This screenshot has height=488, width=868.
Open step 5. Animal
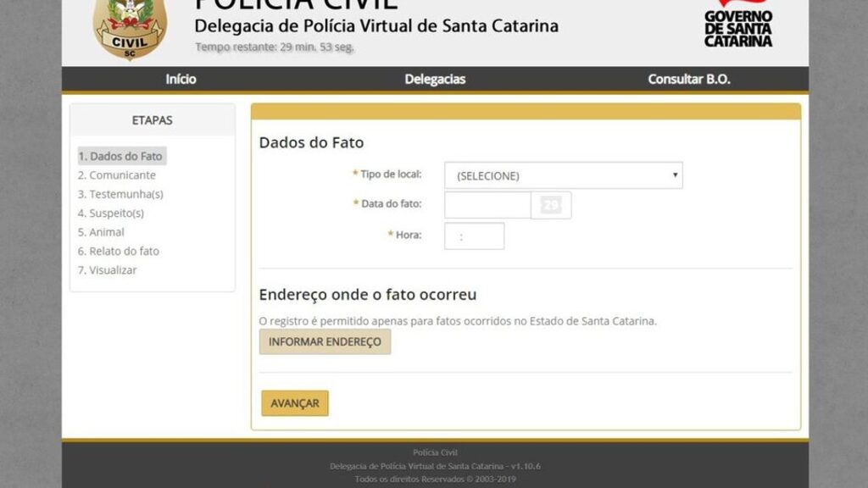pos(101,232)
